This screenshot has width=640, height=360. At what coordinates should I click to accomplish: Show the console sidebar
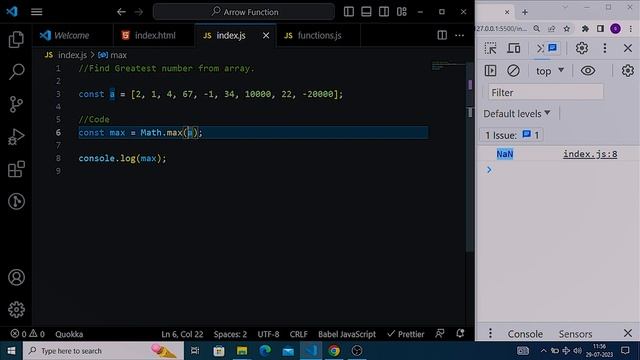coord(490,71)
